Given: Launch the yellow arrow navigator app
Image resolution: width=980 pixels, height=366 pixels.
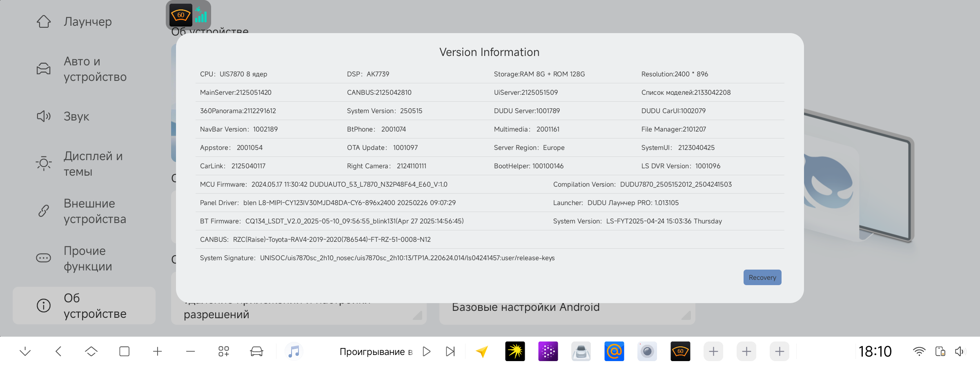Looking at the screenshot, I should click(482, 351).
